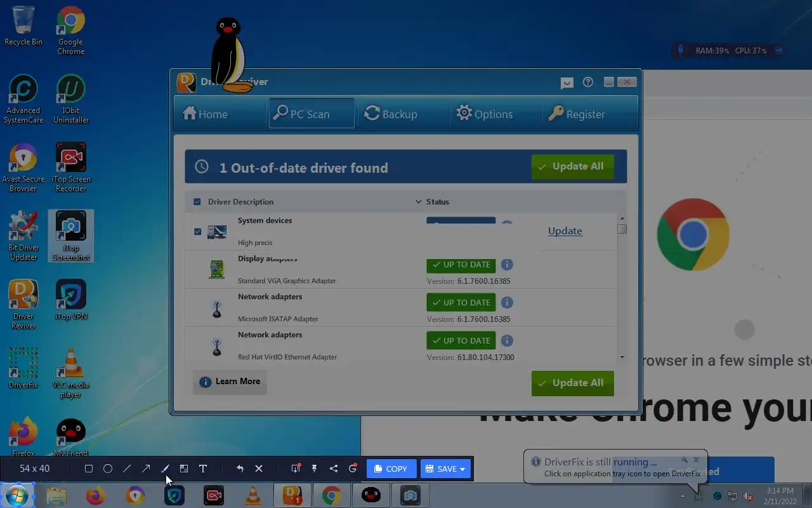Viewport: 812px width, 508px height.
Task: Open iTop Screenshot camera taskbar icon
Action: (410, 495)
